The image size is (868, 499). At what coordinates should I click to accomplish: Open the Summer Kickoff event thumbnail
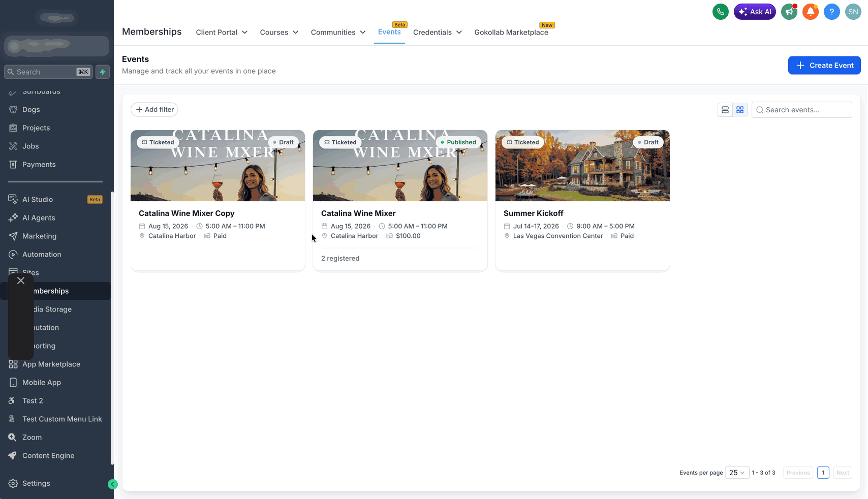point(582,166)
